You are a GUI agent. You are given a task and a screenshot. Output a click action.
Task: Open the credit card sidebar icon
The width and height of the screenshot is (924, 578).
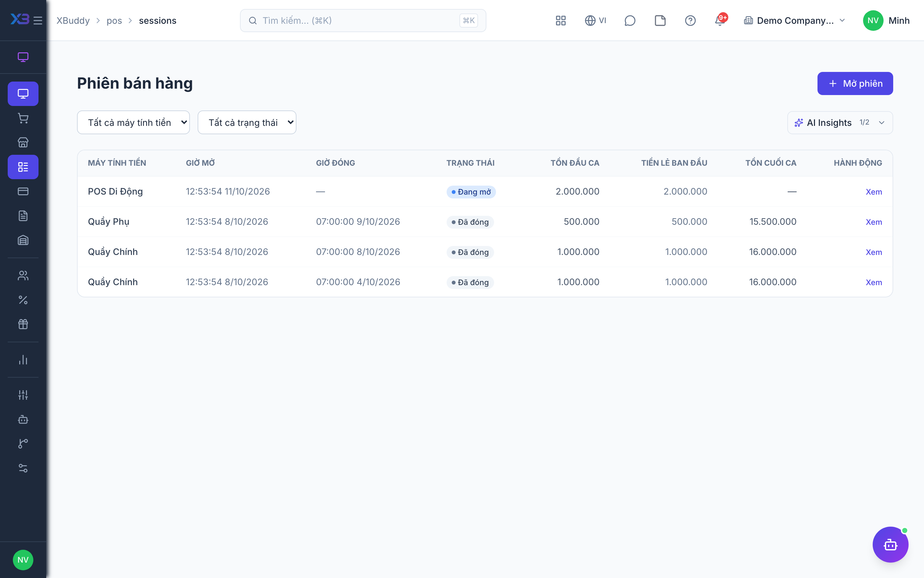point(23,191)
